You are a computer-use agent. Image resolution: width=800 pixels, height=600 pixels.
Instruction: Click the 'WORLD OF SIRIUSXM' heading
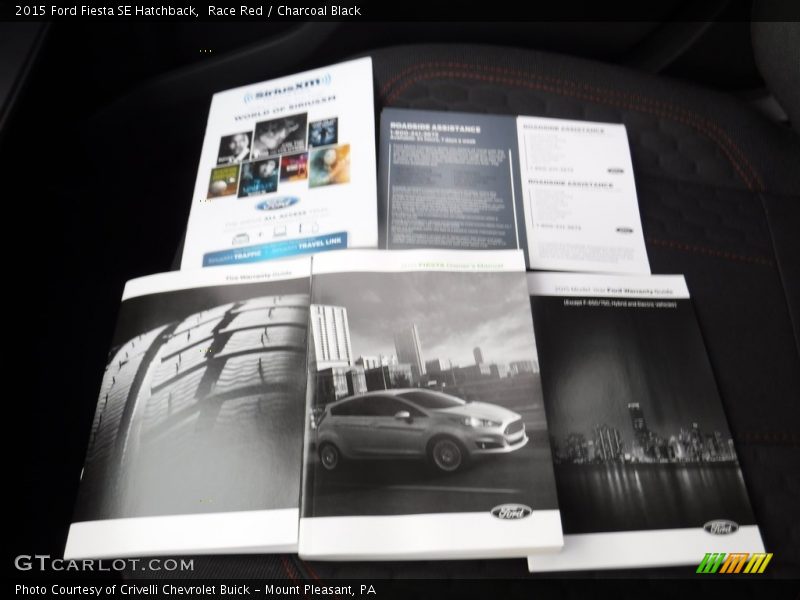tap(285, 108)
